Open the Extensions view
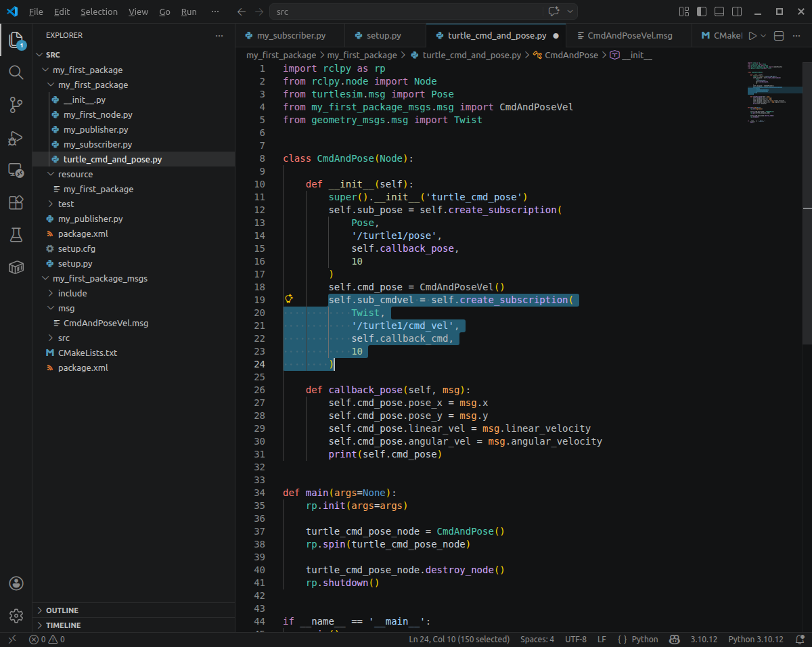The image size is (812, 647). coord(16,202)
